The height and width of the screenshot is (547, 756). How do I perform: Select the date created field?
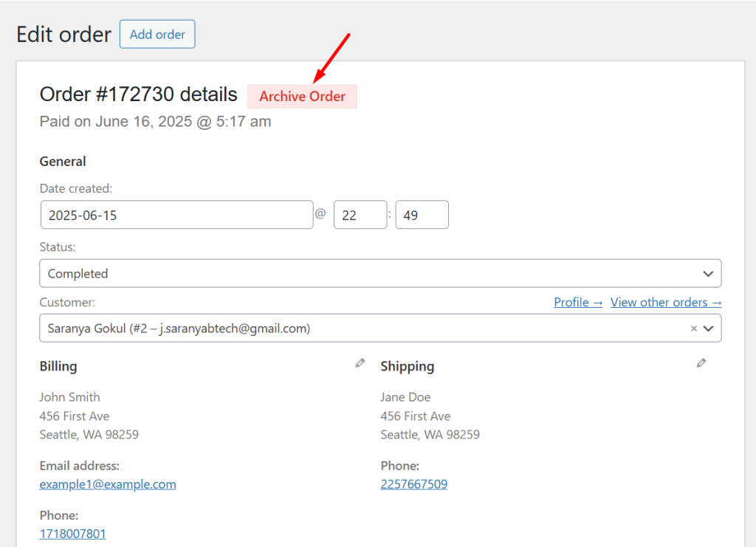click(x=176, y=214)
